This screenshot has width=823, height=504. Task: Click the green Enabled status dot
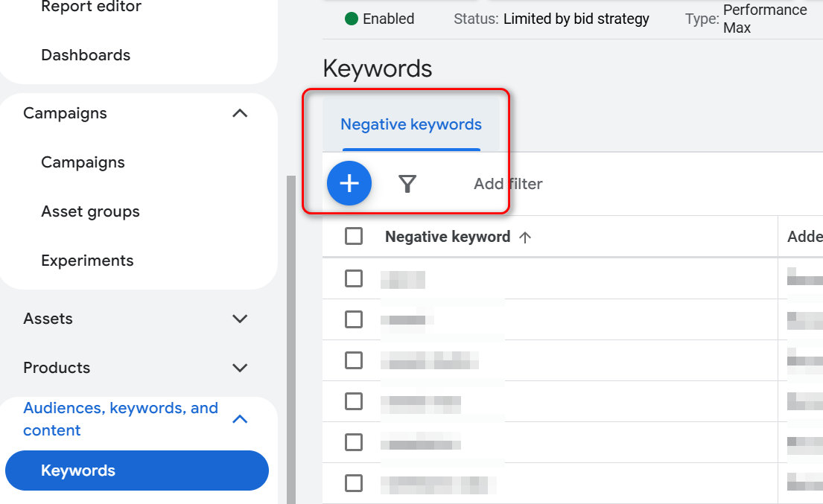[x=352, y=19]
